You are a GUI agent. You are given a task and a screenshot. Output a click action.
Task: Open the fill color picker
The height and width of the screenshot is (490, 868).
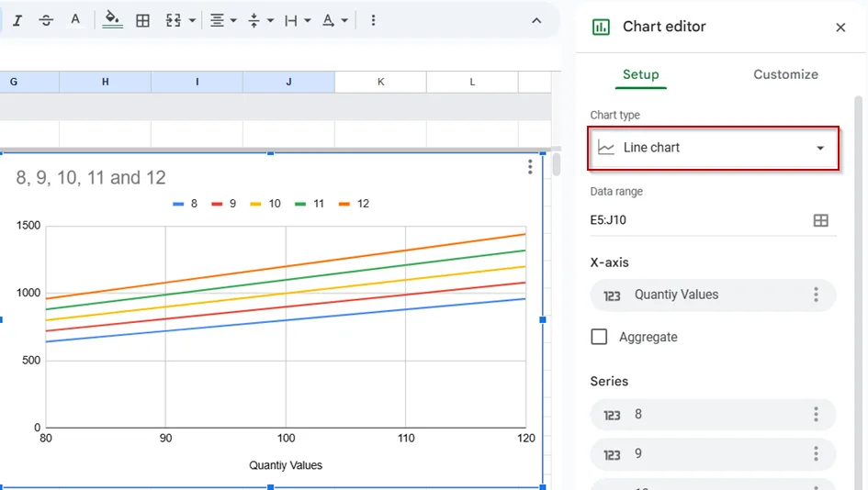[x=112, y=20]
